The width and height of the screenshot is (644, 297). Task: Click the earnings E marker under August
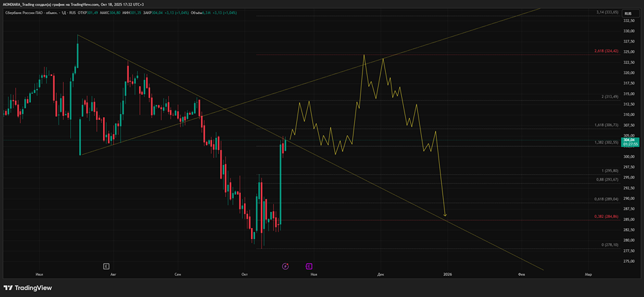coord(106,266)
